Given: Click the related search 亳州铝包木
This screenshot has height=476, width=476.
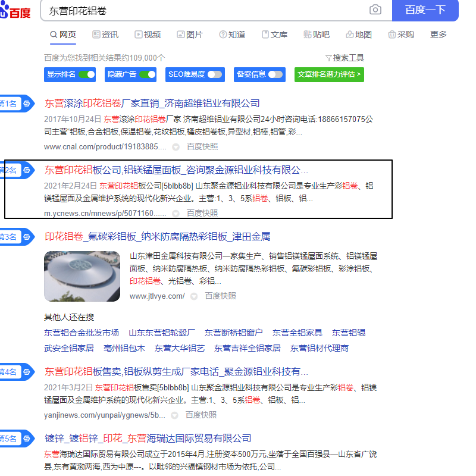Looking at the screenshot, I should click(124, 348).
